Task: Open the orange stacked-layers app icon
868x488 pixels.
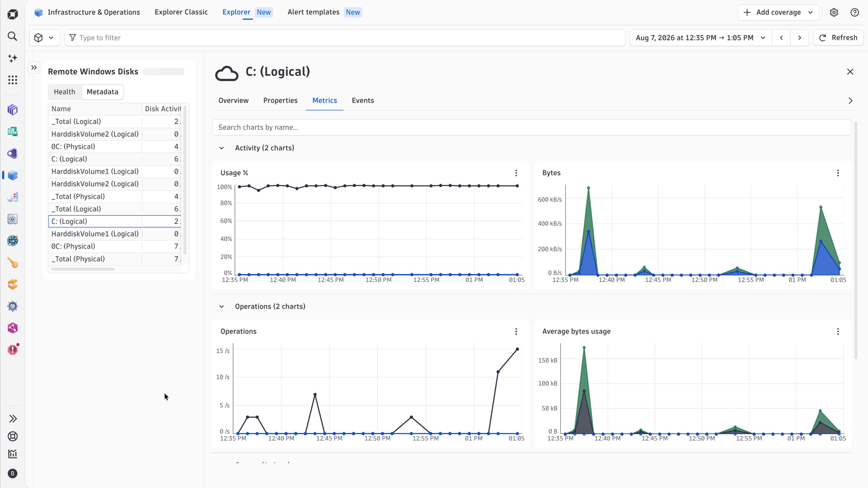Action: tap(12, 284)
